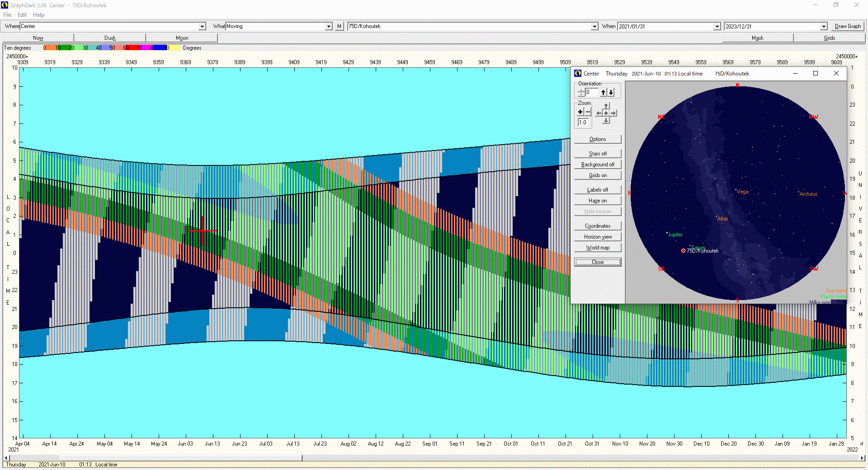Open the What object type dropdown

(329, 27)
